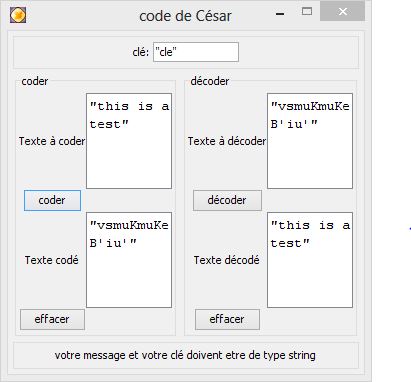Screen dimensions: 411x382
Task: Focus the Texte à décoder text box
Action: point(310,141)
